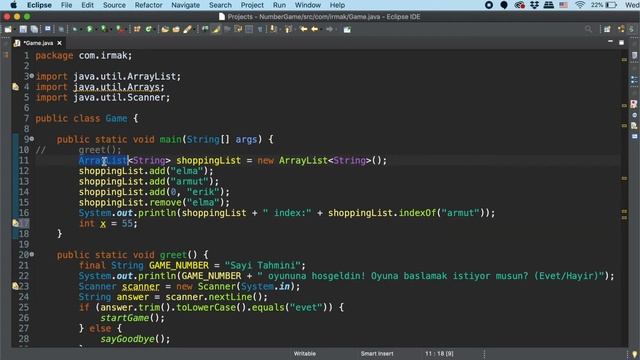
Task: Click battery status in menu bar
Action: point(604,5)
